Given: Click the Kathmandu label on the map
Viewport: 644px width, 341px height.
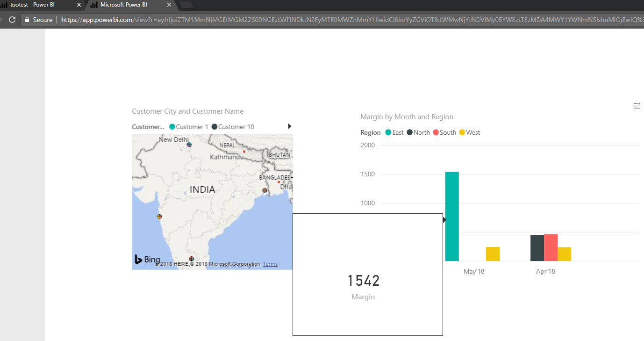Looking at the screenshot, I should coord(227,157).
